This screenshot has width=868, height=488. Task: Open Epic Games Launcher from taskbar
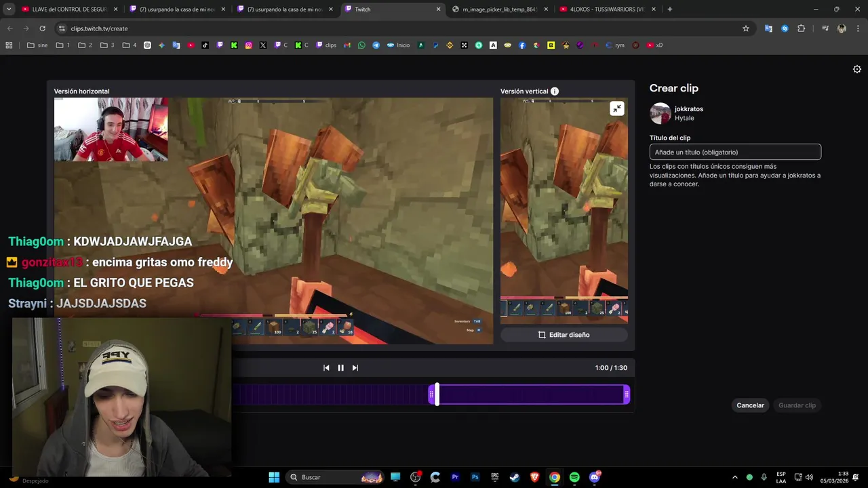coord(495,477)
